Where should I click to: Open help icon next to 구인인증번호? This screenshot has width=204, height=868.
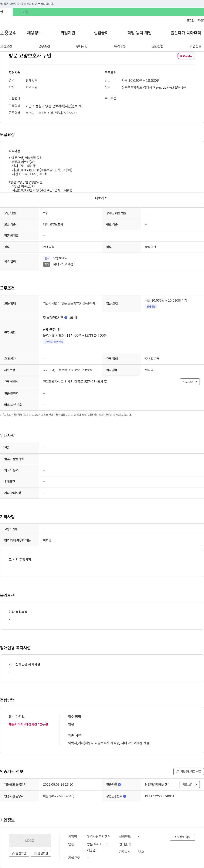click(x=125, y=796)
